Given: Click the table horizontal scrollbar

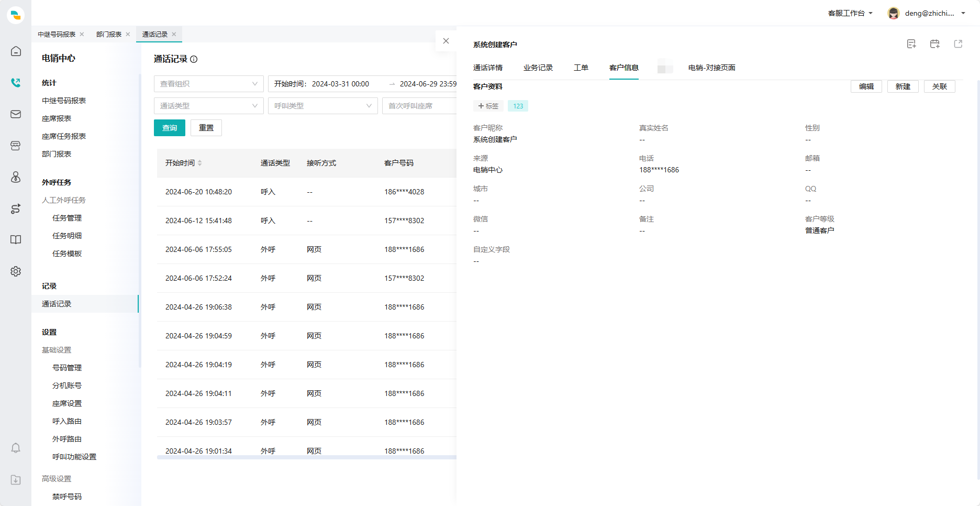Looking at the screenshot, I should tap(307, 457).
